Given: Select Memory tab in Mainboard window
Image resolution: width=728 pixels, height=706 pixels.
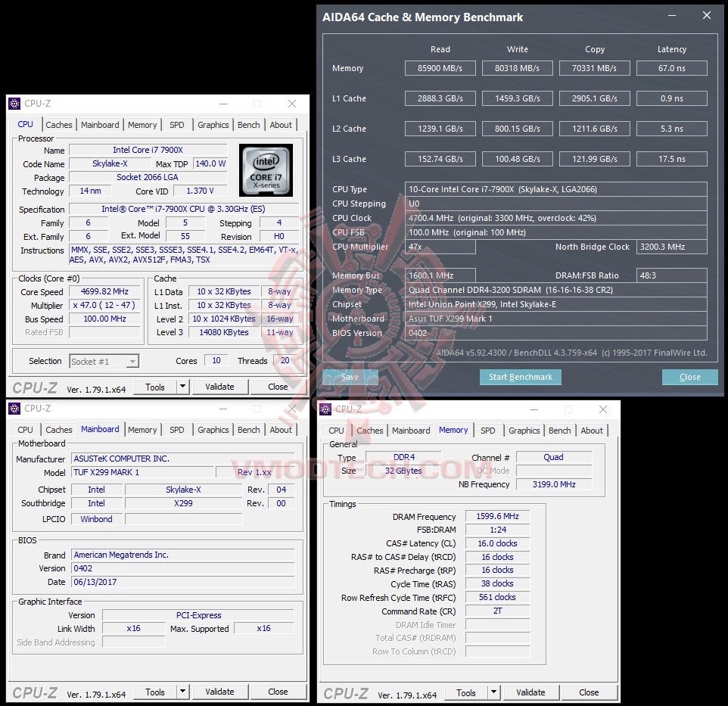Looking at the screenshot, I should pos(142,430).
